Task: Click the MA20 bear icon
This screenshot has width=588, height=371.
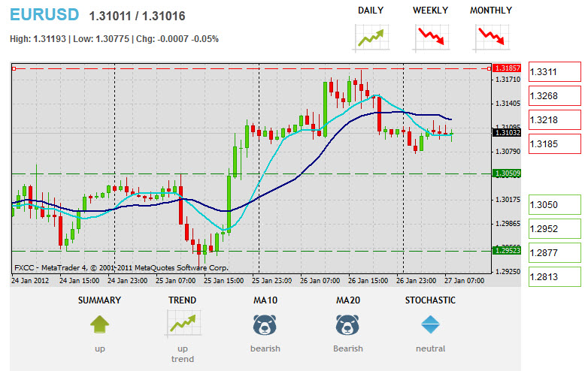Action: (x=347, y=324)
